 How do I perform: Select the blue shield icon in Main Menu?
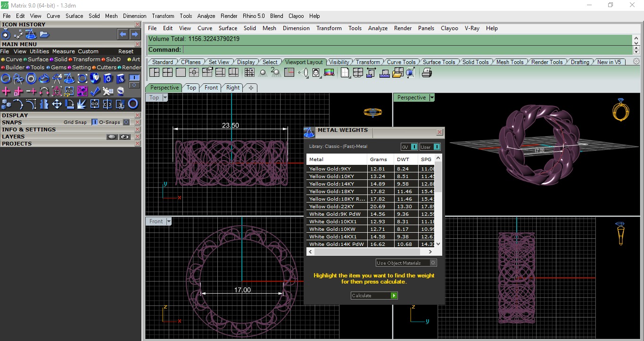(95, 78)
